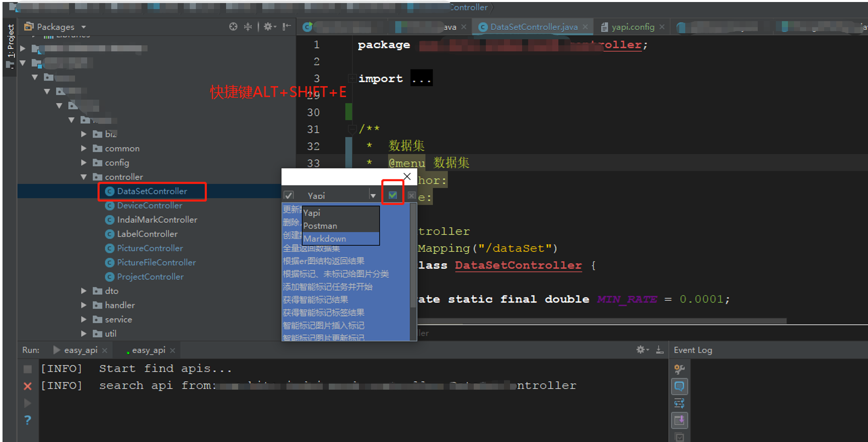Click gray cancel X icon in export dialog
Image resolution: width=868 pixels, height=442 pixels.
[x=412, y=195]
